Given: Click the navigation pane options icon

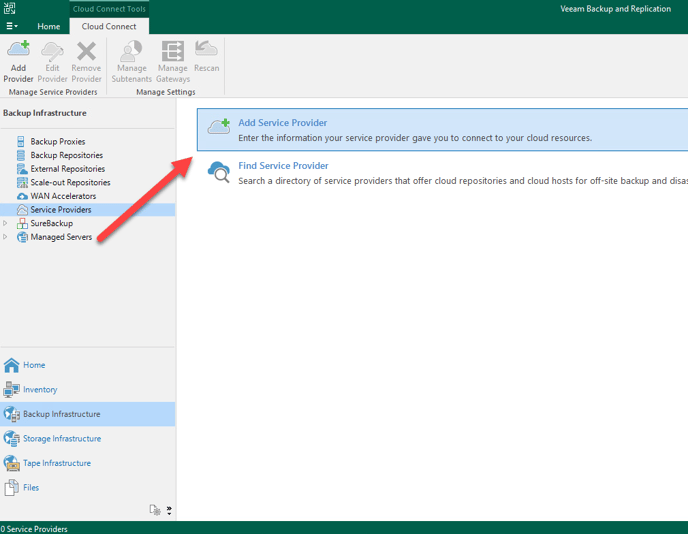Looking at the screenshot, I should click(154, 509).
